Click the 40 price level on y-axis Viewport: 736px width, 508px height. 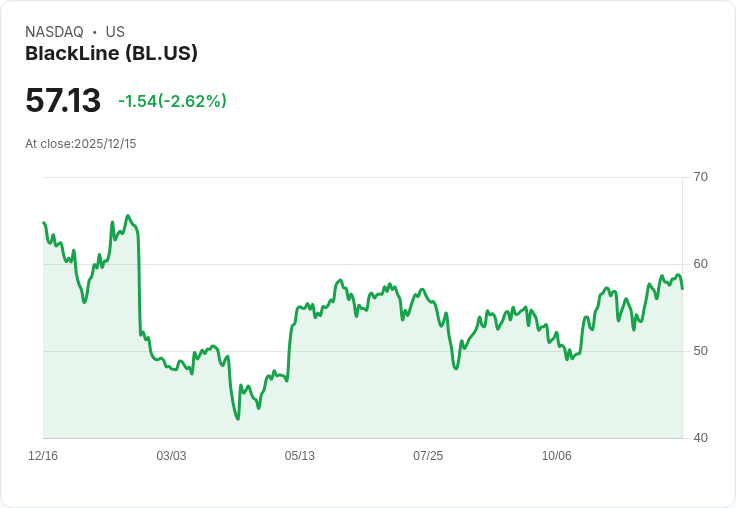click(700, 438)
